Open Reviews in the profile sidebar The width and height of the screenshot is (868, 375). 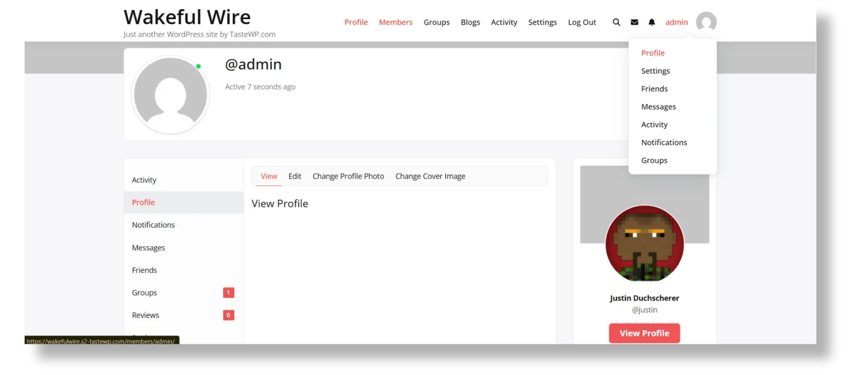[184, 315]
